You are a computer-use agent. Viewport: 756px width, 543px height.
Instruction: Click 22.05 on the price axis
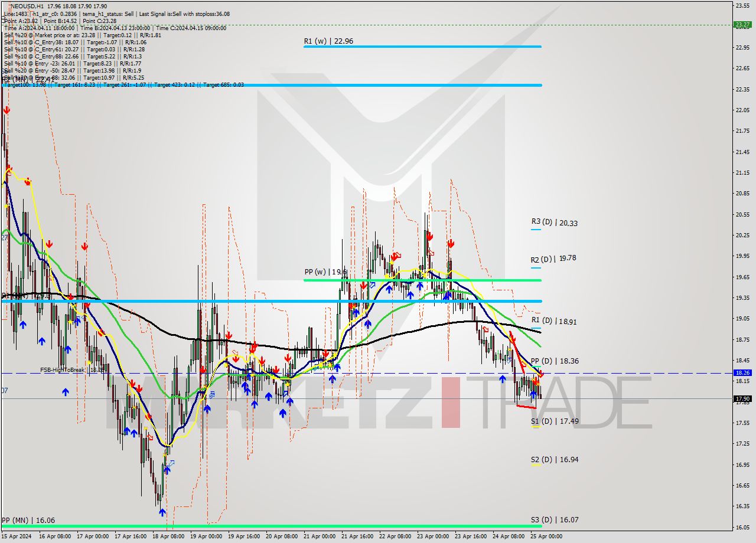742,110
